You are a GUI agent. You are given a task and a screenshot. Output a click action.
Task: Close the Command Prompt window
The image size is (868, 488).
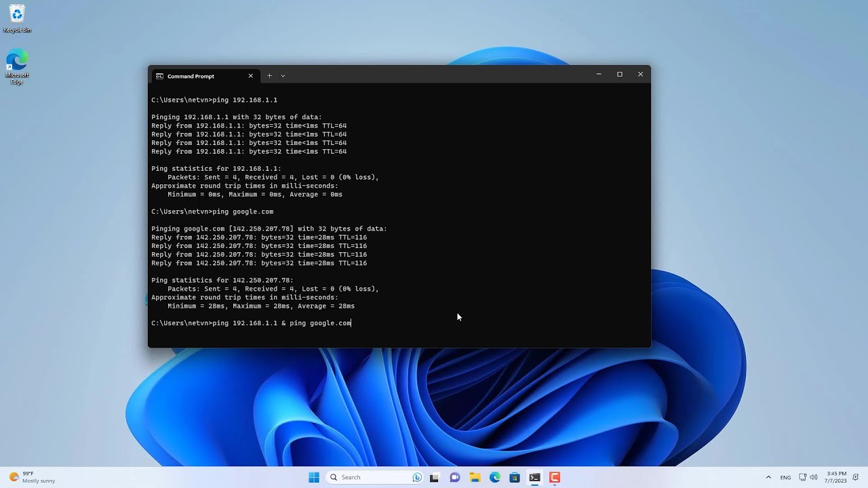pyautogui.click(x=640, y=75)
